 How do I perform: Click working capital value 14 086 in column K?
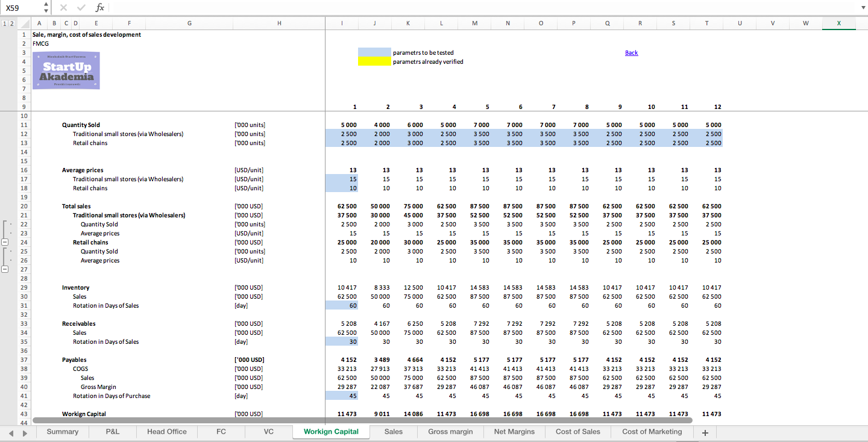pos(413,414)
